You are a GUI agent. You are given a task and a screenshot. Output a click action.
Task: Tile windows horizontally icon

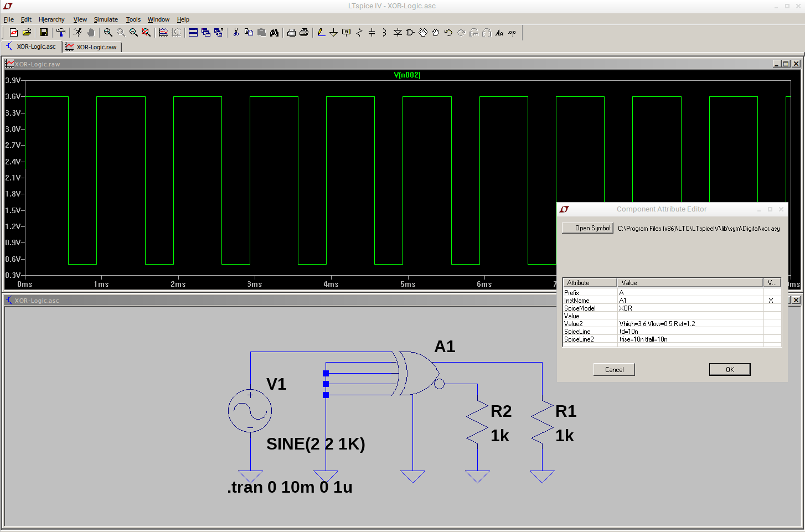click(193, 33)
